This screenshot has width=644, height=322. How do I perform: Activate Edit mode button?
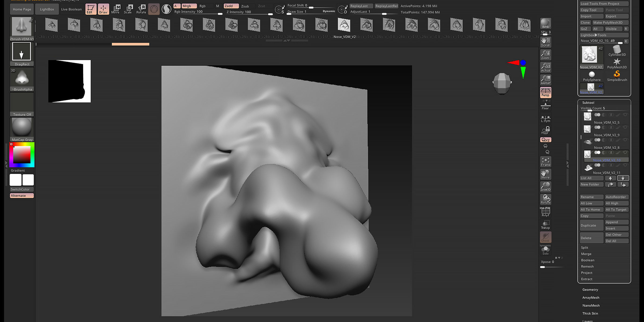point(91,9)
